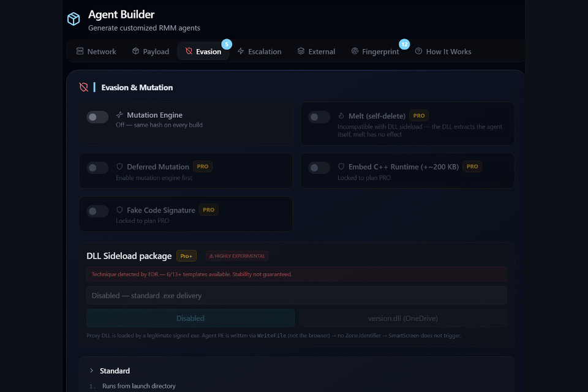Click the Escalation lightning bolt icon
This screenshot has width=588, height=392.
point(241,51)
